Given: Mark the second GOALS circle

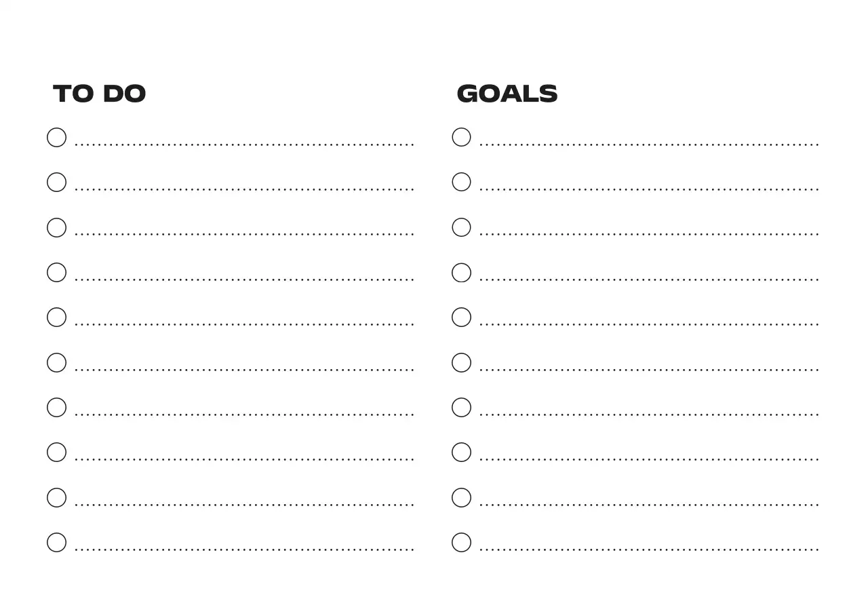Looking at the screenshot, I should pyautogui.click(x=461, y=182).
